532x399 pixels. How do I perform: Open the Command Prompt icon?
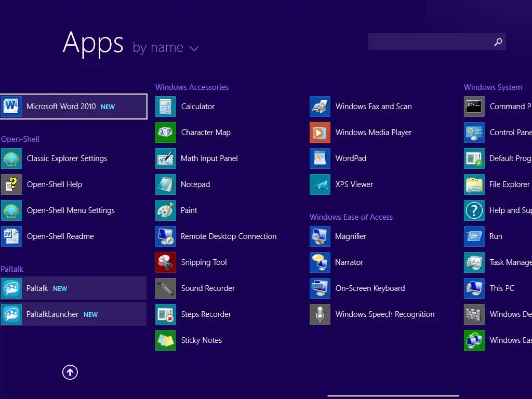click(474, 107)
